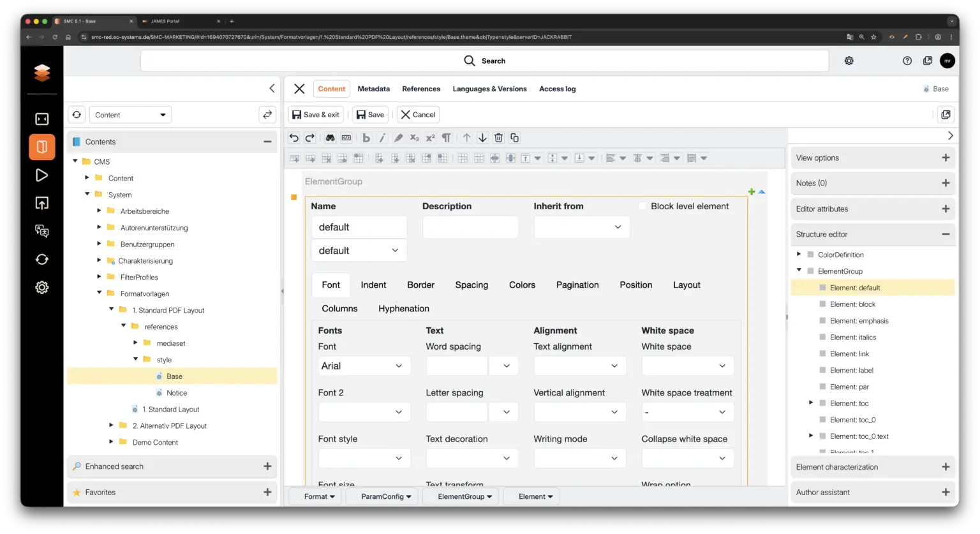980x534 pixels.
Task: Click the trash delete icon in toolbar
Action: (x=498, y=138)
